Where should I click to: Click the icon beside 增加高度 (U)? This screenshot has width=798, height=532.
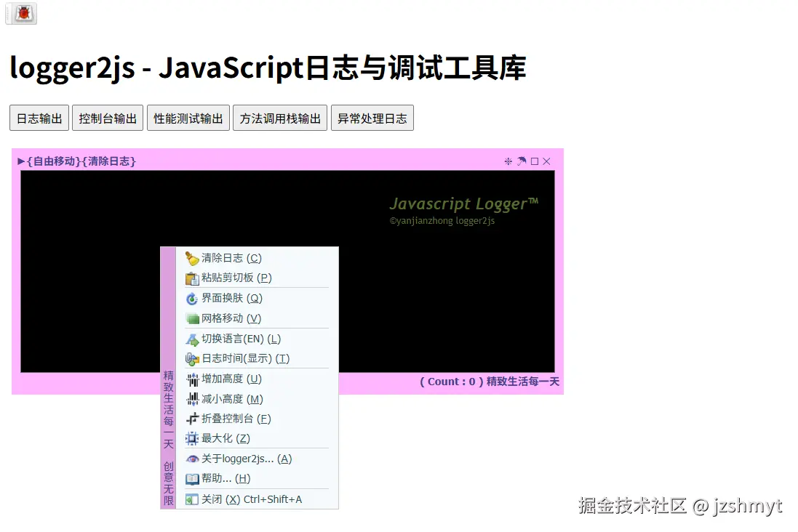pos(192,379)
